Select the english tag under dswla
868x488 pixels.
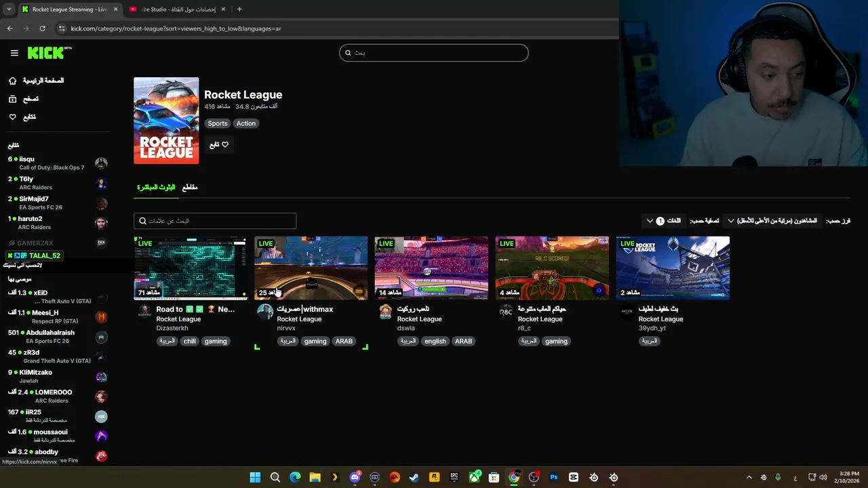click(x=435, y=342)
